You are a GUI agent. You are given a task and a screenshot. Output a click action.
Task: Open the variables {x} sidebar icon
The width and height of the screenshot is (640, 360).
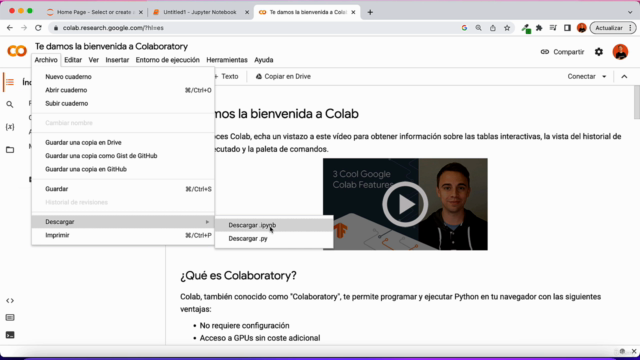[x=10, y=127]
